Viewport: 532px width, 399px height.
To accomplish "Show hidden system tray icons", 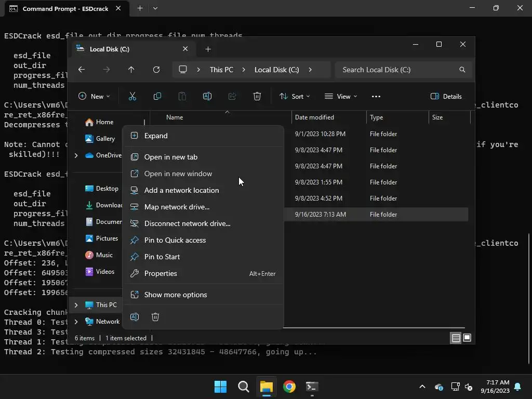I will coord(422,387).
